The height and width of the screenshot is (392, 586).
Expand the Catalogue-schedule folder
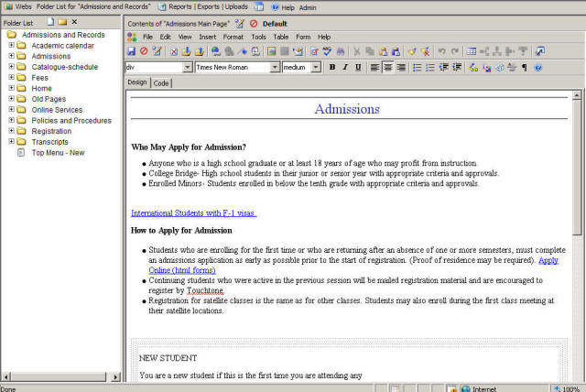click(12, 67)
